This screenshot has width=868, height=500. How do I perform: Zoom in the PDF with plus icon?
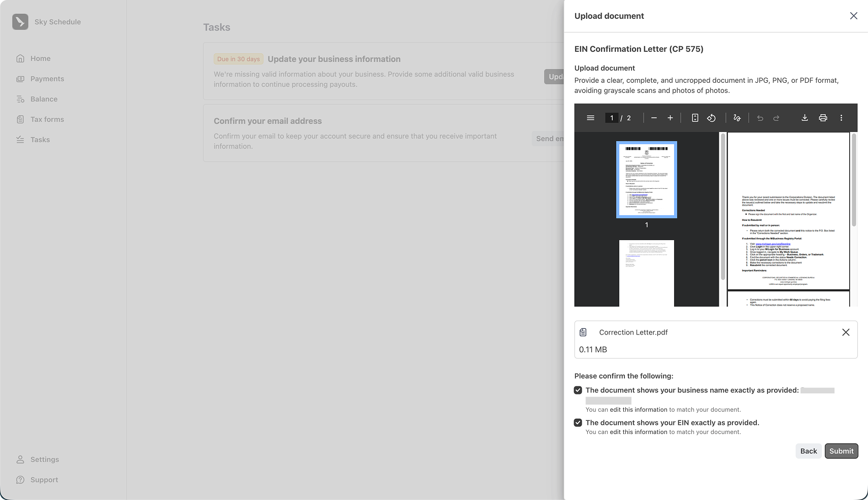[670, 118]
